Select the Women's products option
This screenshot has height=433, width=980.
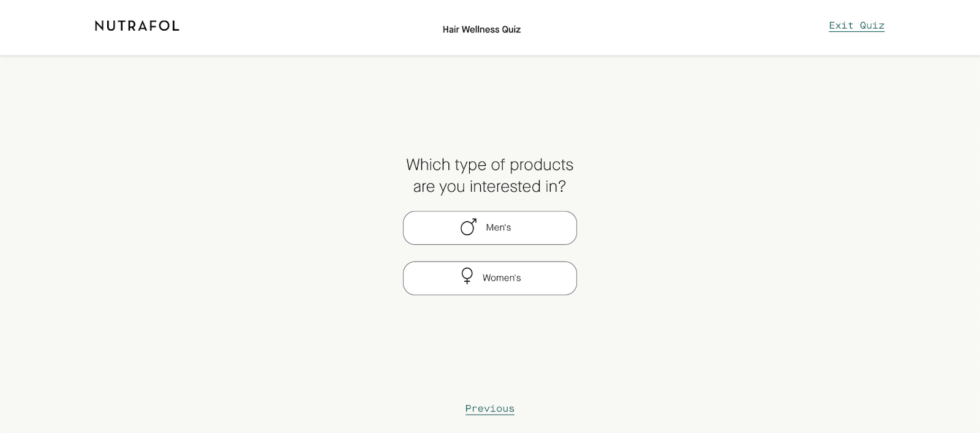pos(490,278)
